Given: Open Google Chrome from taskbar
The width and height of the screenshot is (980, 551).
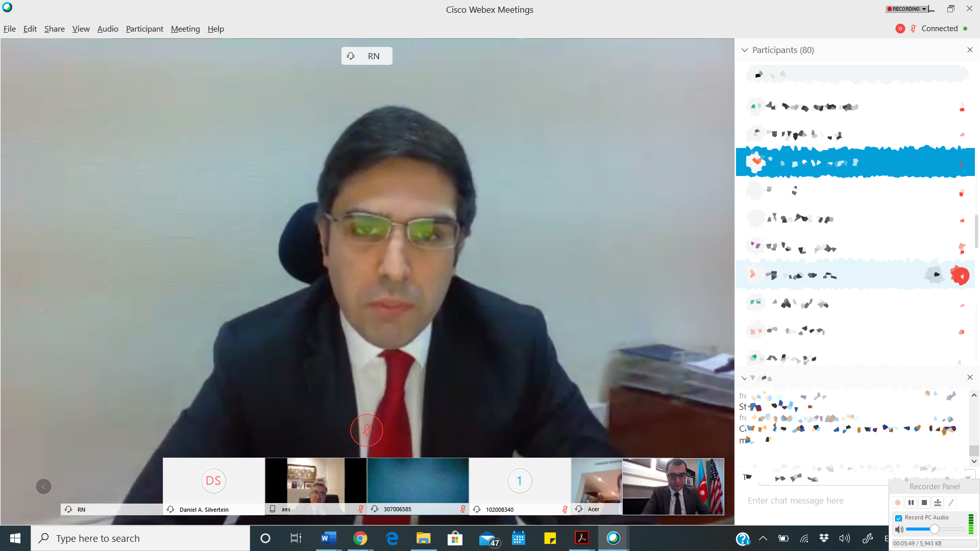Looking at the screenshot, I should click(360, 538).
